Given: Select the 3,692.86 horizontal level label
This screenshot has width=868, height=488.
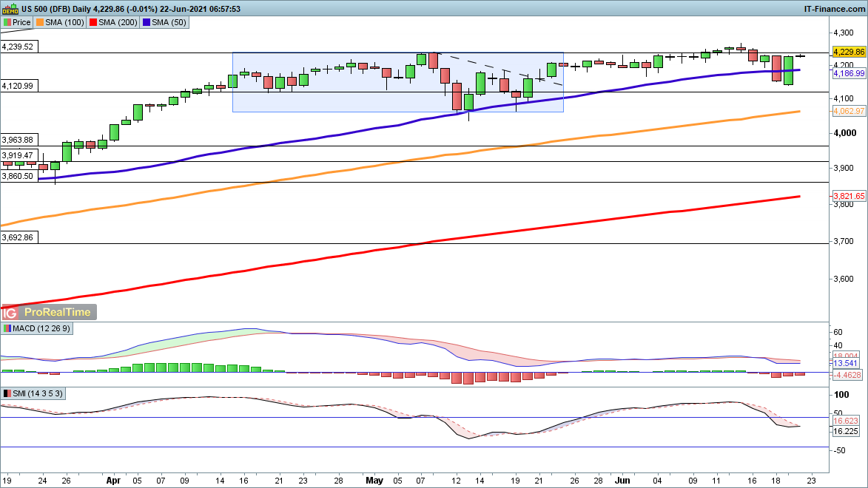Looking at the screenshot, I should [x=18, y=237].
